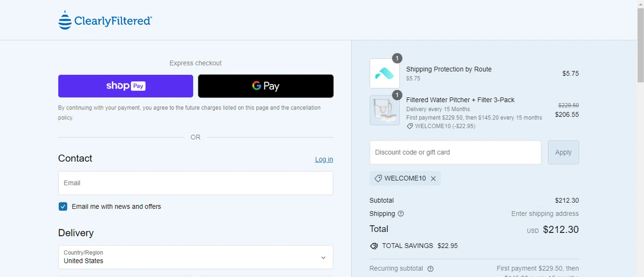Show the Shipping info question mark tooltip
This screenshot has width=644, height=277.
(401, 213)
